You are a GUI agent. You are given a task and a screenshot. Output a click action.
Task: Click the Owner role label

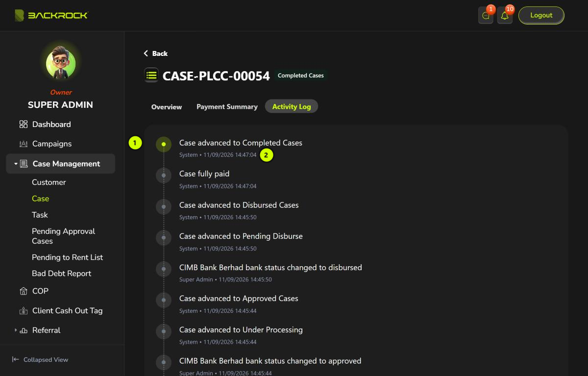[x=61, y=92]
